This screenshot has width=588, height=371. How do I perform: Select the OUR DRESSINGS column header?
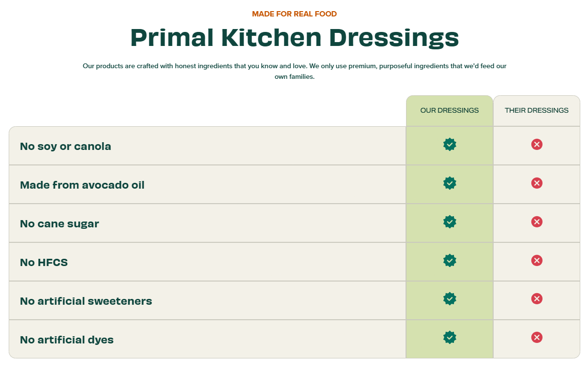[x=450, y=110]
